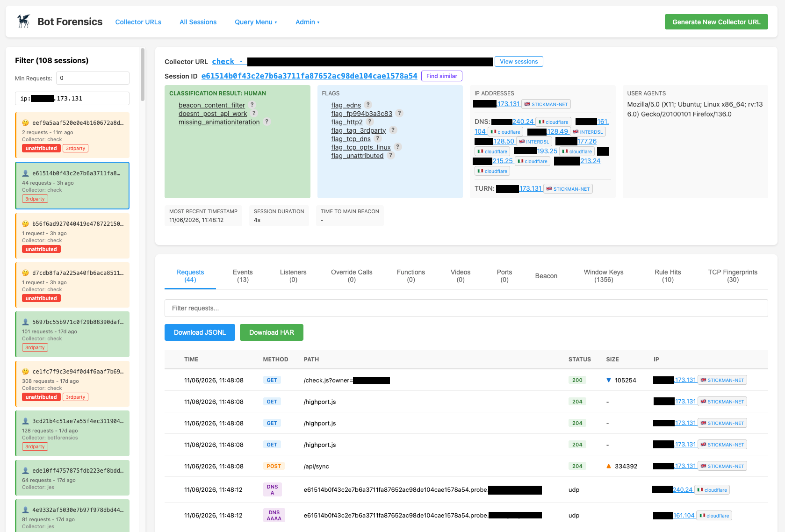Click help icon beside flag_fp994b3a3c83
785x532 pixels.
[x=399, y=113]
